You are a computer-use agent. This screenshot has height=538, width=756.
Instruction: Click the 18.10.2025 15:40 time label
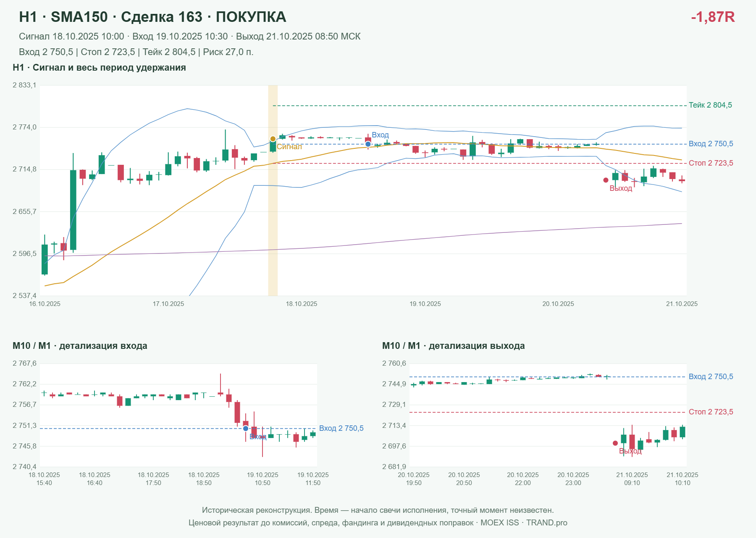(44, 479)
